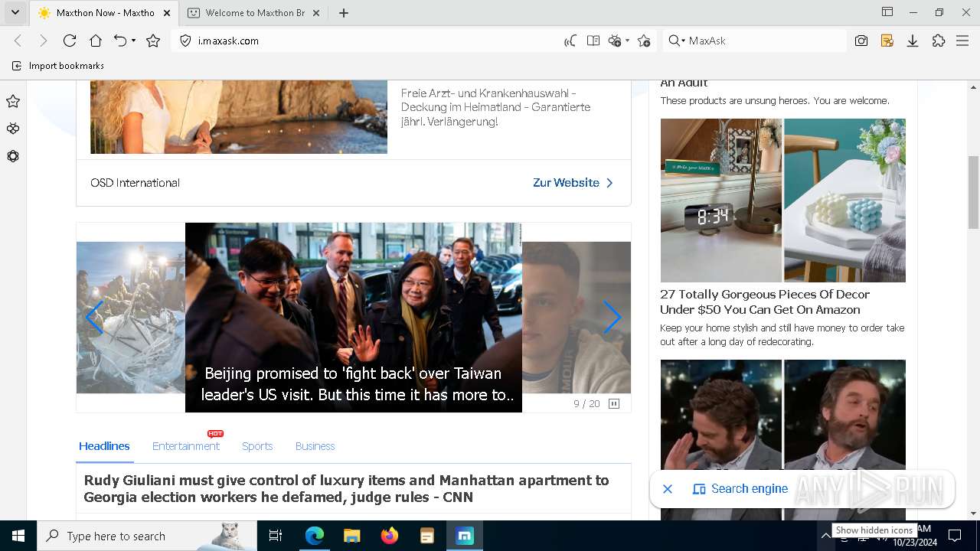Toggle the sidebar layout icon in title bar
The image size is (980, 551).
[x=887, y=12]
